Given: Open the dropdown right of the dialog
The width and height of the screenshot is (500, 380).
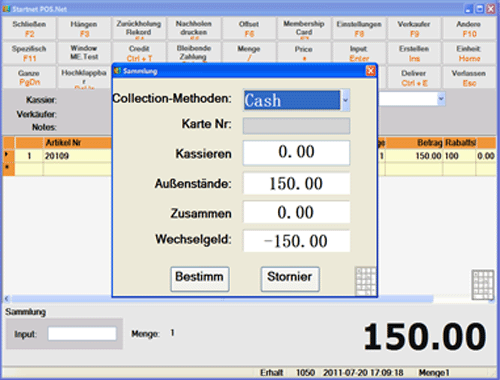Looking at the screenshot, I should 441,99.
